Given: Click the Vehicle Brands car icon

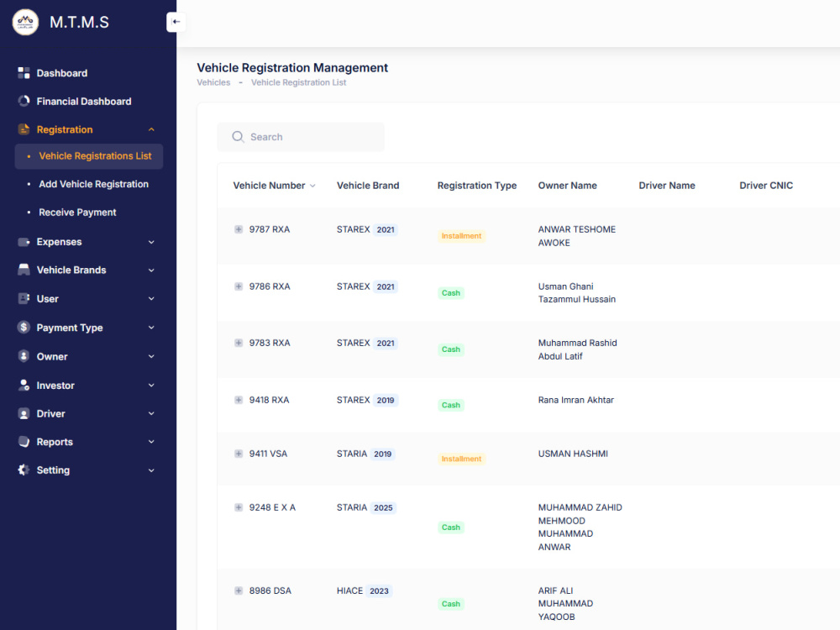Looking at the screenshot, I should pyautogui.click(x=24, y=270).
